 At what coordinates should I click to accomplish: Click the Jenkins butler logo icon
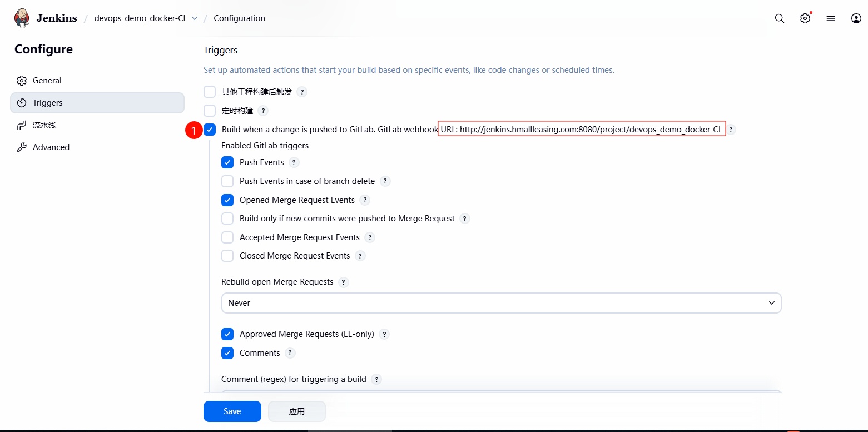tap(22, 18)
